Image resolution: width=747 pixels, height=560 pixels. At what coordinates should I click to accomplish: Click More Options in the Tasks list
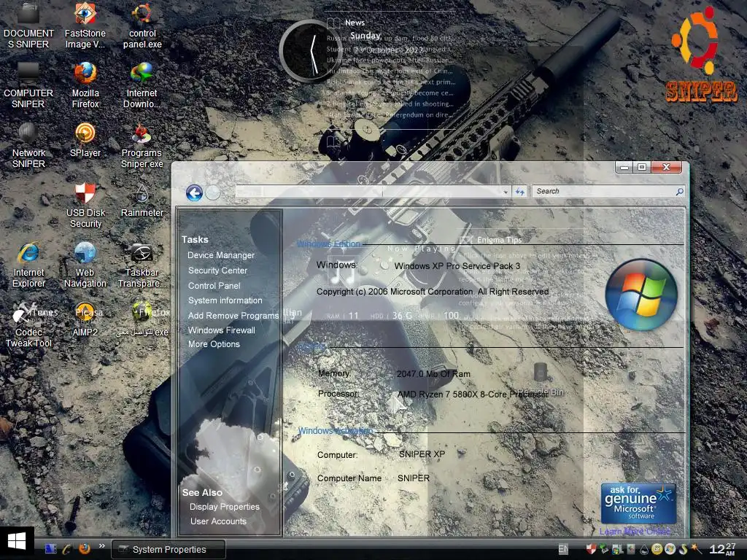[214, 344]
